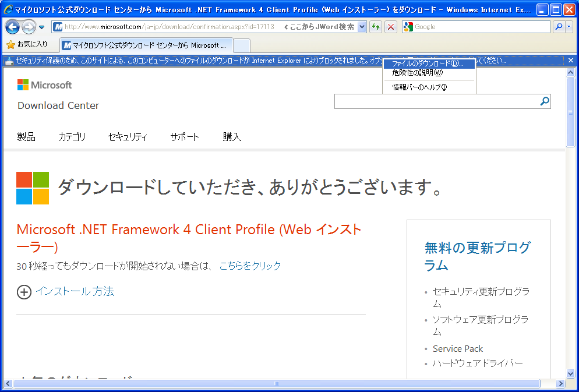
Task: Close the information bar with X
Action: 571,61
